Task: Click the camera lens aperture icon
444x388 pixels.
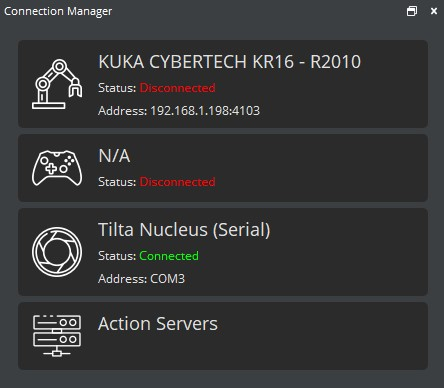Action: [57, 252]
